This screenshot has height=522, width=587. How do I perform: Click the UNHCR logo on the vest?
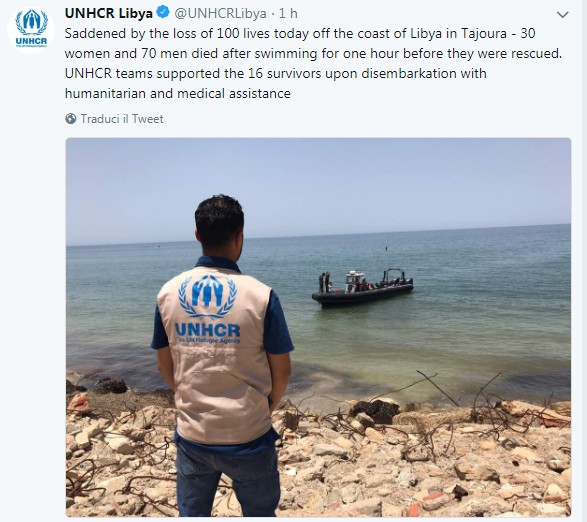click(x=208, y=309)
